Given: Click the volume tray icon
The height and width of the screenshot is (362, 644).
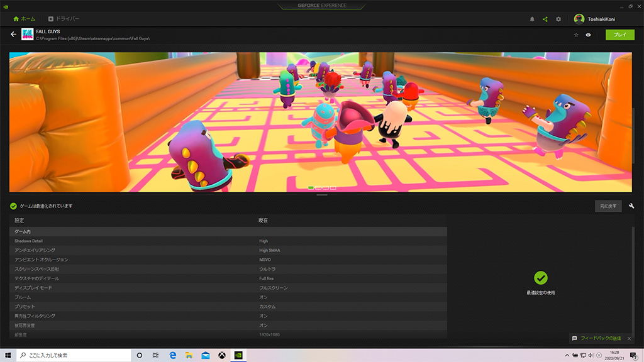Looking at the screenshot, I should point(591,356).
